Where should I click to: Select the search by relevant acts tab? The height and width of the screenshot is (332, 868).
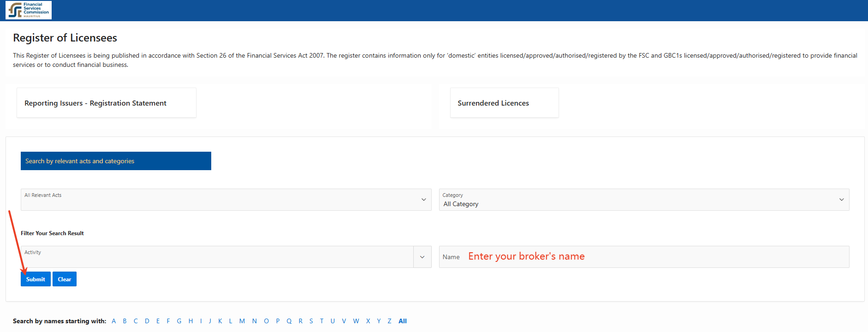coord(116,161)
